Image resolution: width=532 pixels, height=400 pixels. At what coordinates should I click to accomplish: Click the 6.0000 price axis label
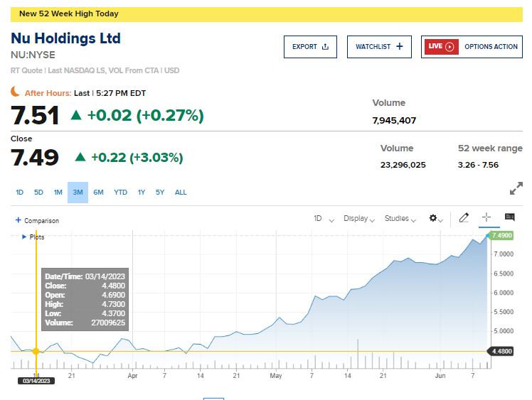pyautogui.click(x=504, y=293)
